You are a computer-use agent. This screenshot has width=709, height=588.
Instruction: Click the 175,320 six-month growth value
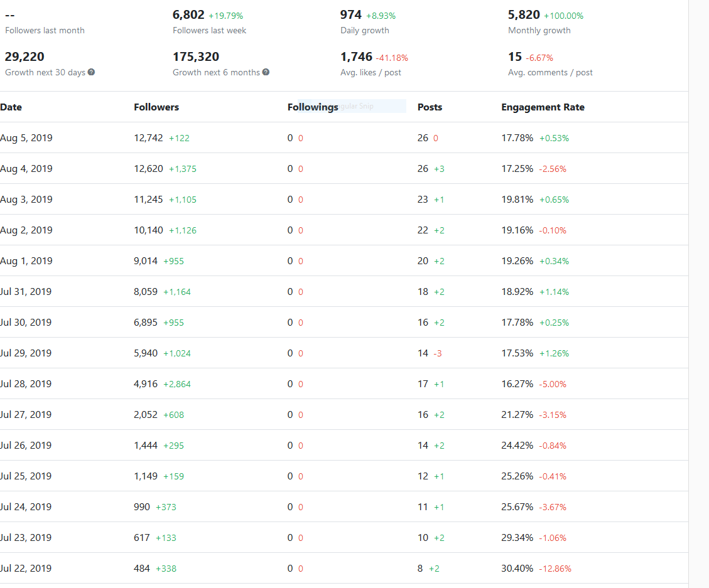pyautogui.click(x=196, y=57)
